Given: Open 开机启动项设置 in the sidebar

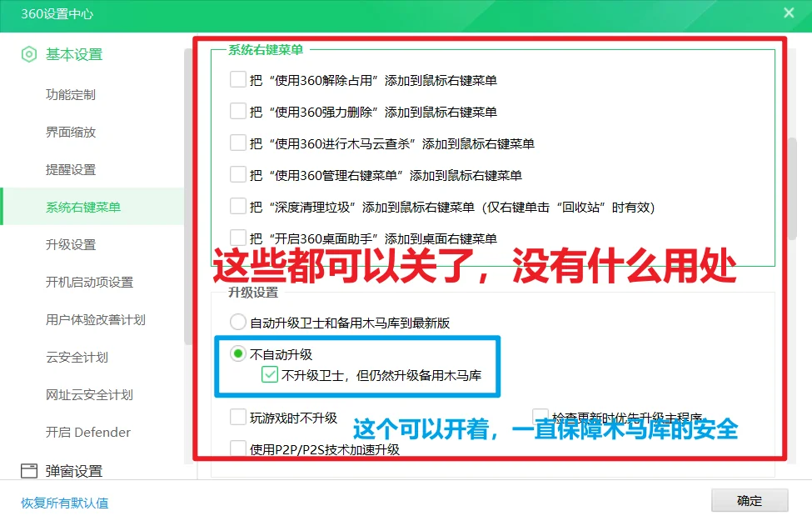Looking at the screenshot, I should (x=89, y=282).
